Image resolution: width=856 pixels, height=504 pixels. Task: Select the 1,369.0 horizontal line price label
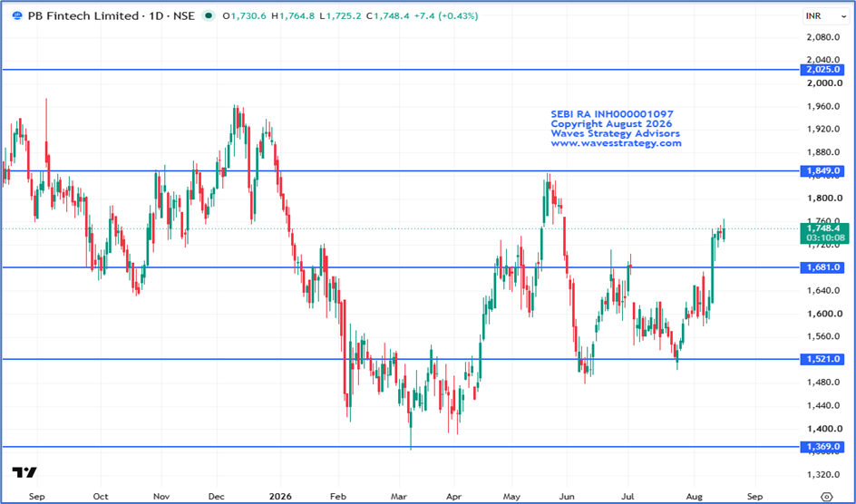click(822, 447)
